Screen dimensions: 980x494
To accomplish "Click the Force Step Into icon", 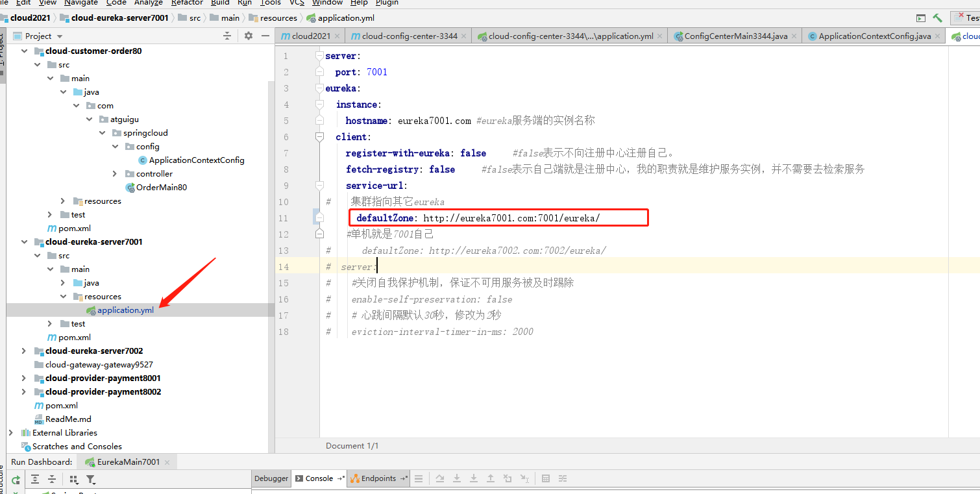I will (x=474, y=478).
